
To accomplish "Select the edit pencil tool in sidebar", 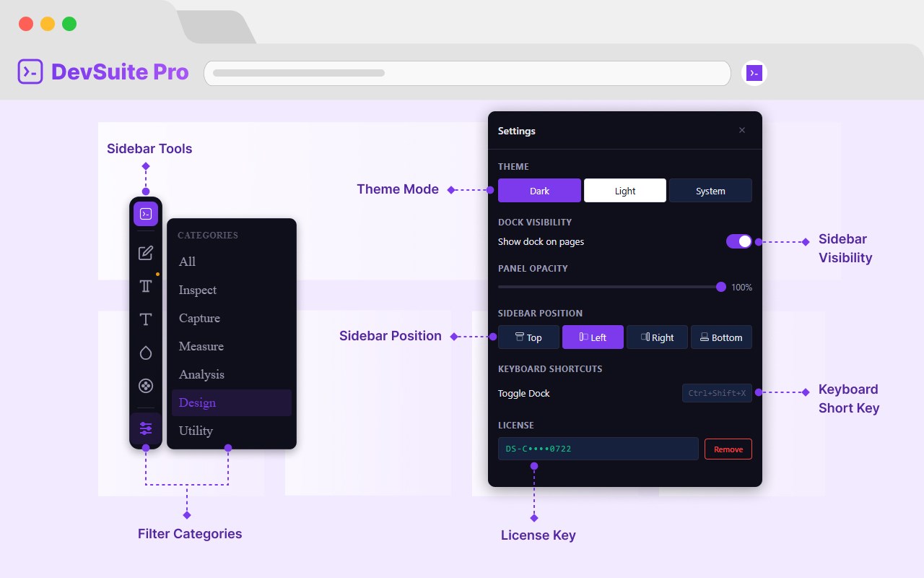I will coord(146,253).
